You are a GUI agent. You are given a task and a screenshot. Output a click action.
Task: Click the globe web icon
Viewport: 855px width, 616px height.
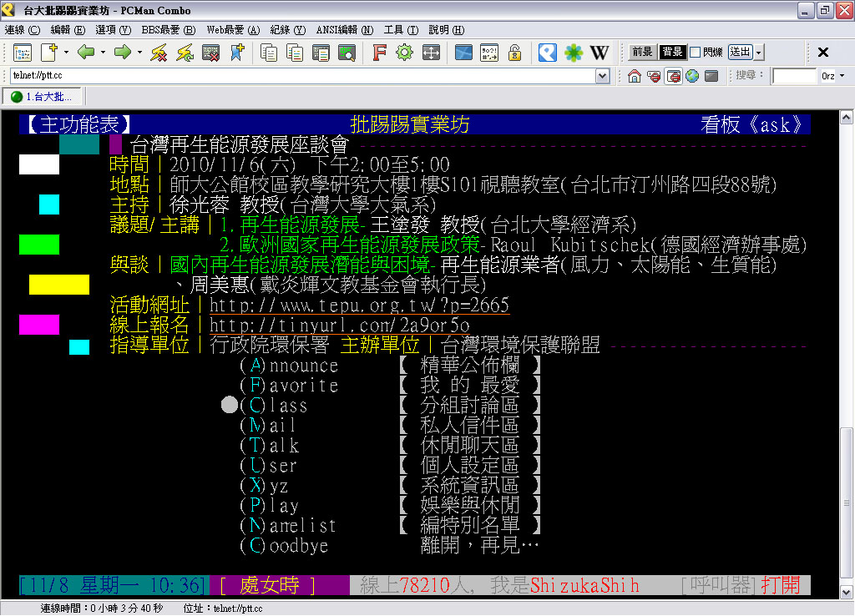pyautogui.click(x=692, y=76)
